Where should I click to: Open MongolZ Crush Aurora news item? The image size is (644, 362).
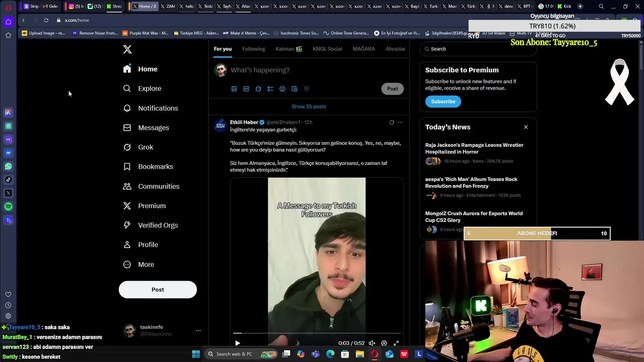[x=478, y=222]
